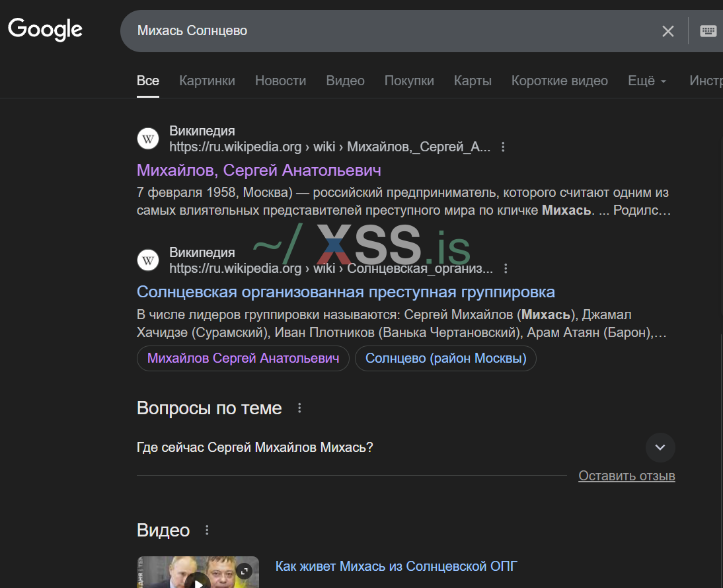The width and height of the screenshot is (723, 588).
Task: Play the Михась video thumbnail
Action: point(198,581)
